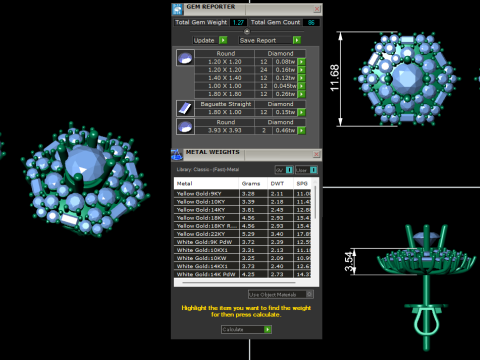Select the Yellow Gold:18KY R... row
Screen dimensions: 480x360
pyautogui.click(x=243, y=226)
